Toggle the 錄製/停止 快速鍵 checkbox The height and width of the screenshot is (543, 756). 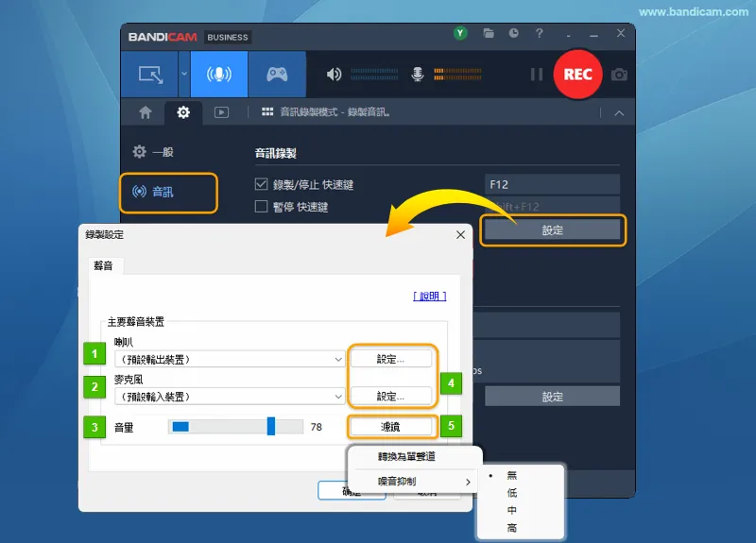pyautogui.click(x=261, y=184)
